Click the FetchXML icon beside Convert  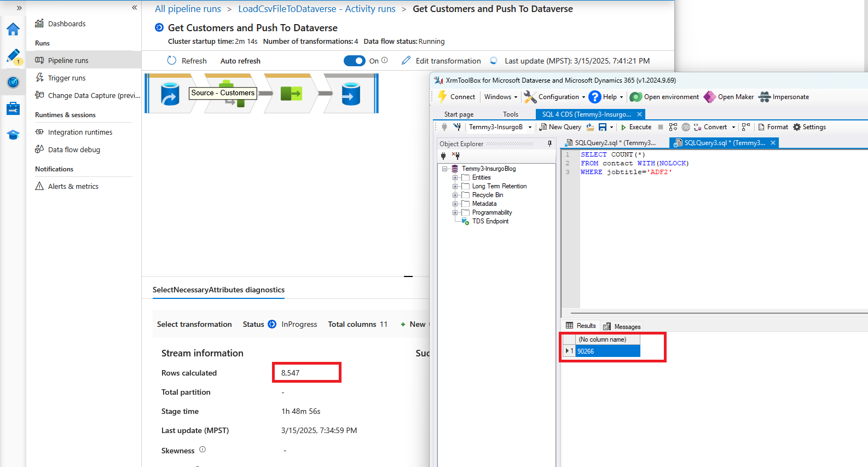click(686, 127)
